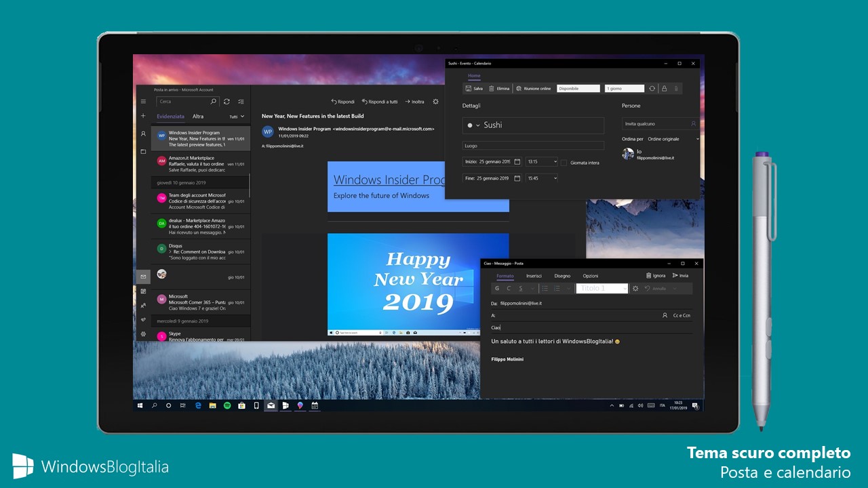This screenshot has height=488, width=868.
Task: Expand the Ordine originale sort dropdown
Action: (x=673, y=139)
